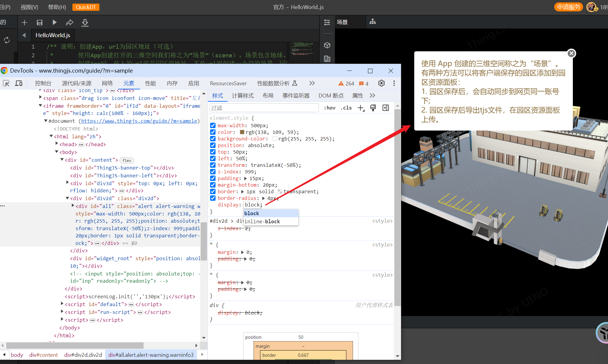This screenshot has height=364, width=608.
Task: Click the warning count 264 indicator
Action: tap(346, 83)
